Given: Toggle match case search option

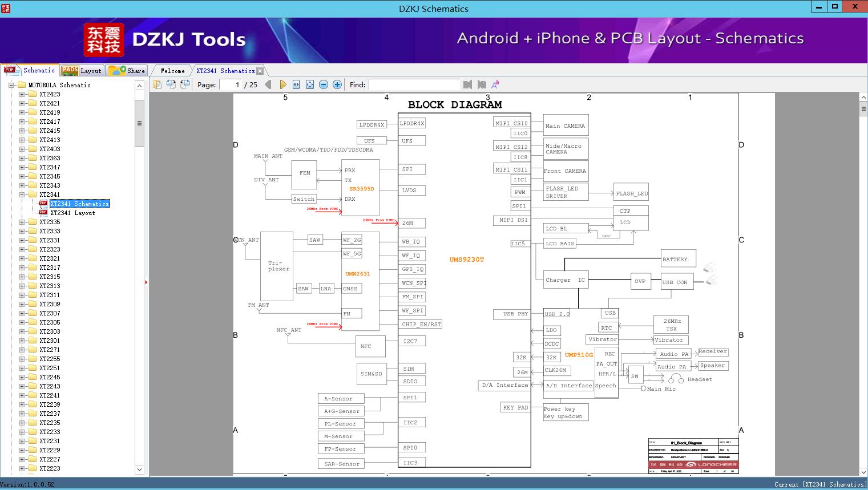Looking at the screenshot, I should point(495,84).
